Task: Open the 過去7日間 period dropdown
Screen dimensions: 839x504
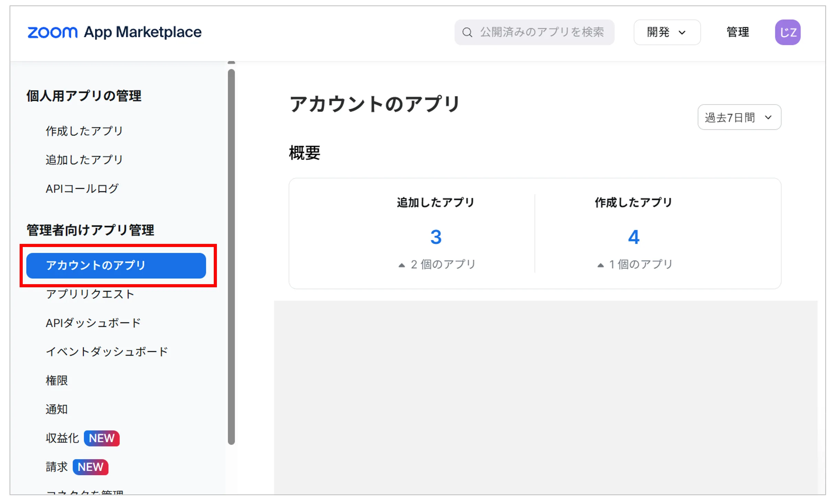Action: (x=739, y=117)
